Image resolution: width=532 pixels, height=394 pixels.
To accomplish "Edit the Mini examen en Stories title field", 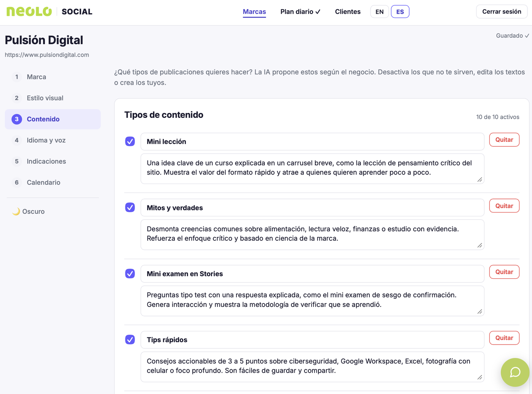I will click(x=312, y=274).
